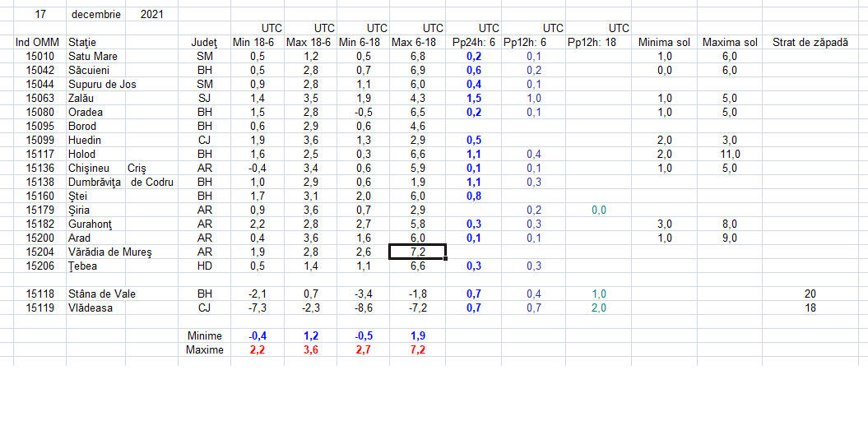This screenshot has width=868, height=444.
Task: Select the red '7,2' maxime value
Action: click(x=417, y=350)
